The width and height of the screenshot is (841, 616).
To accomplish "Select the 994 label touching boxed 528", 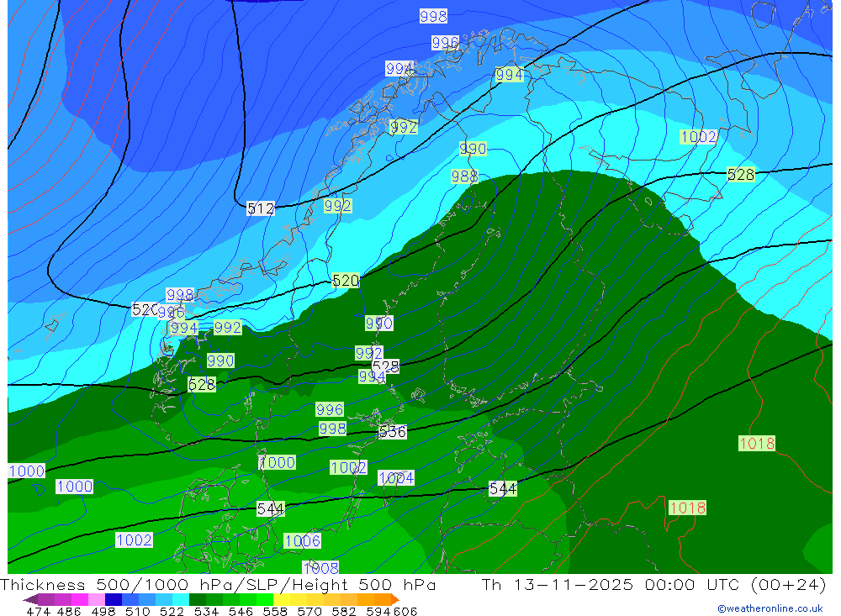I will [x=372, y=376].
